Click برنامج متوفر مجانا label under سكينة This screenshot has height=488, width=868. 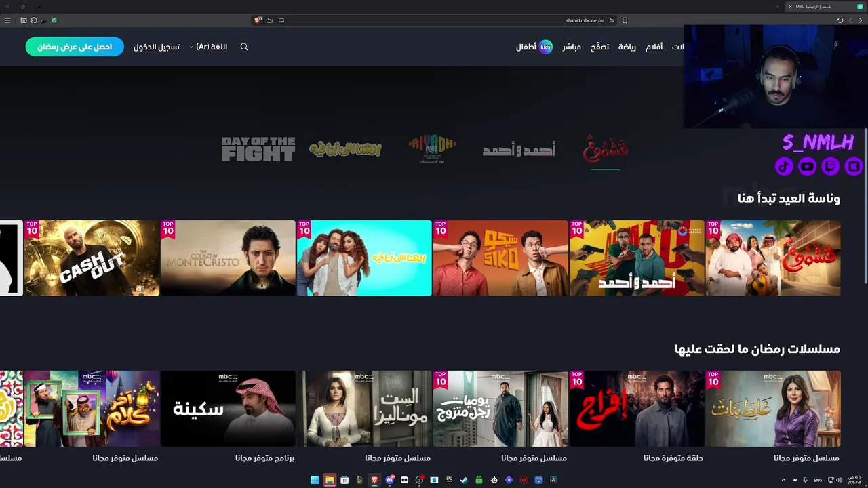click(265, 458)
